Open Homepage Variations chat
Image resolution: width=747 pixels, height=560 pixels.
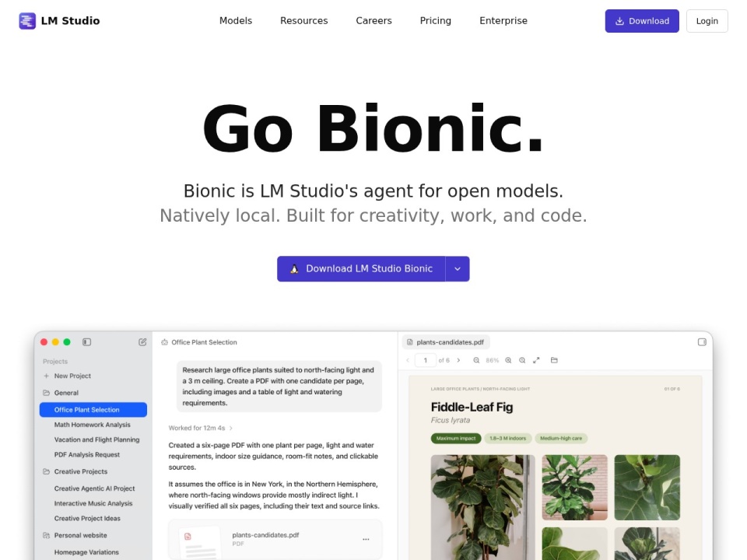(86, 552)
